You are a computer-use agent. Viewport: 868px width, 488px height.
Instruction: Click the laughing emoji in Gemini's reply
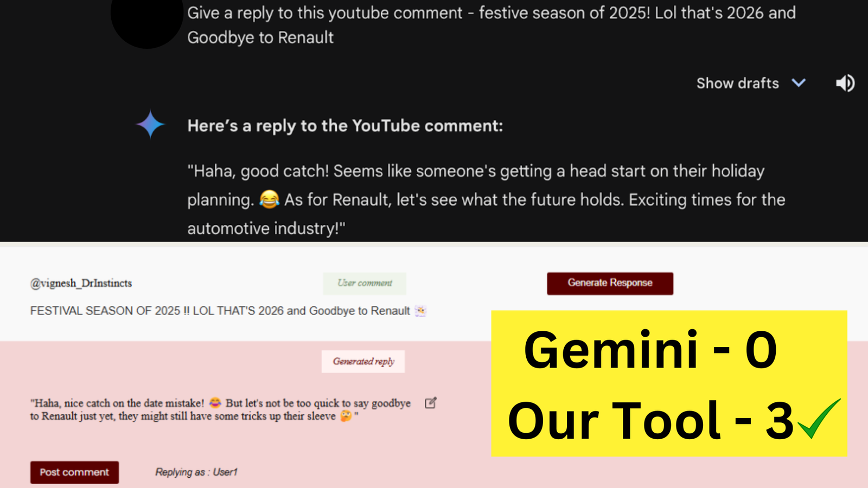click(x=269, y=200)
